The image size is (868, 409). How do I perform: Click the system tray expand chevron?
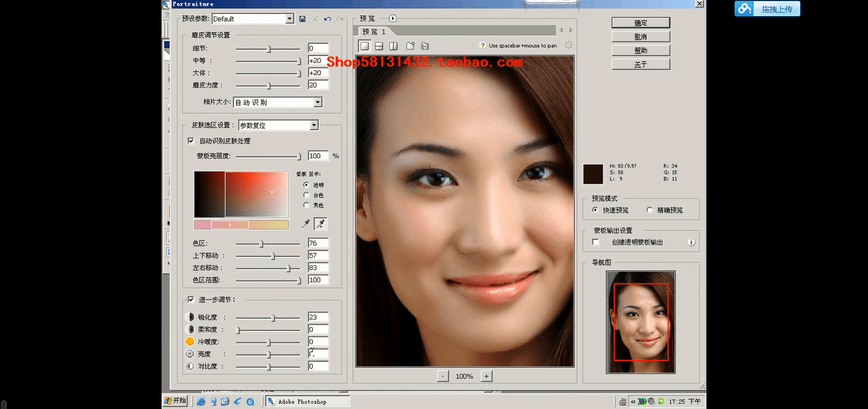tap(633, 401)
